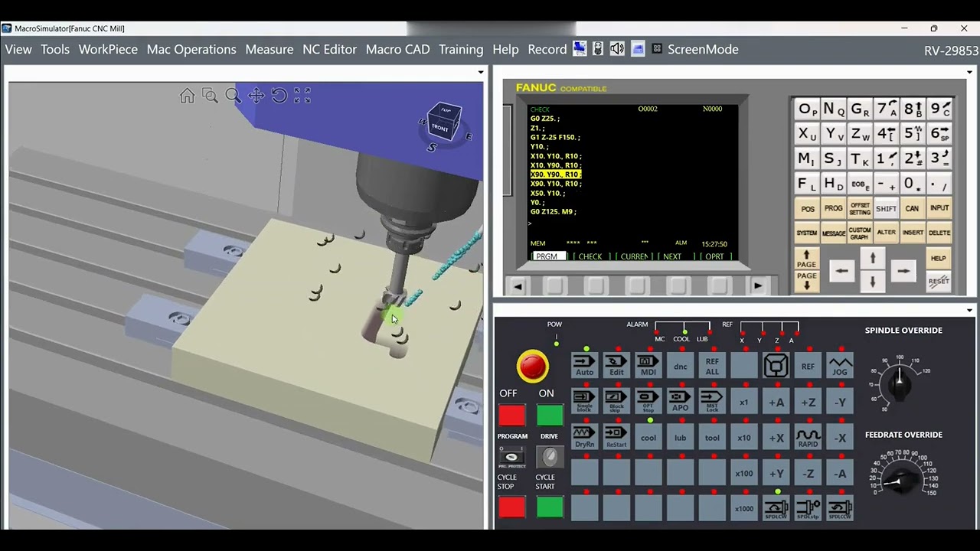
Task: Click the speaker sound icon in menu bar
Action: pos(617,49)
